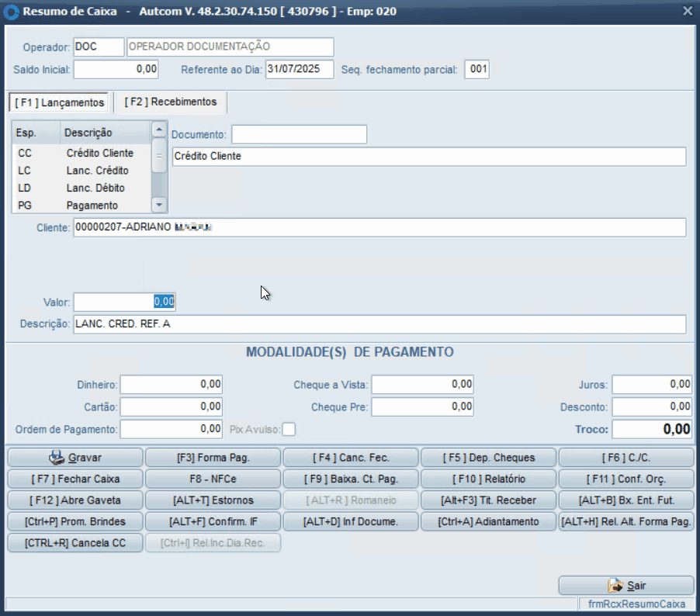Open ALT+H Rel. Alt. Forma Pag.
This screenshot has width=700, height=616.
[626, 522]
